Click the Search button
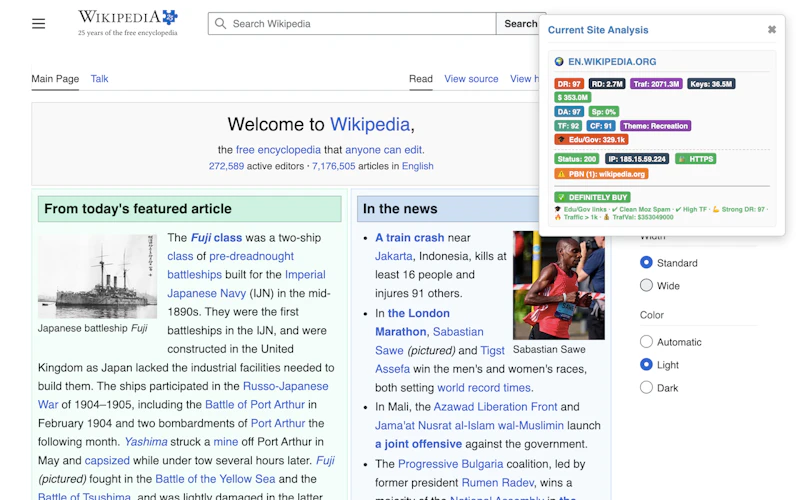 520,23
